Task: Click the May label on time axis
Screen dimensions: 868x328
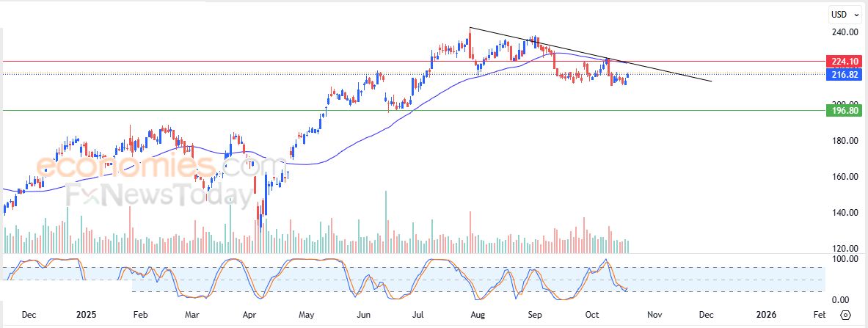Action: 307,315
